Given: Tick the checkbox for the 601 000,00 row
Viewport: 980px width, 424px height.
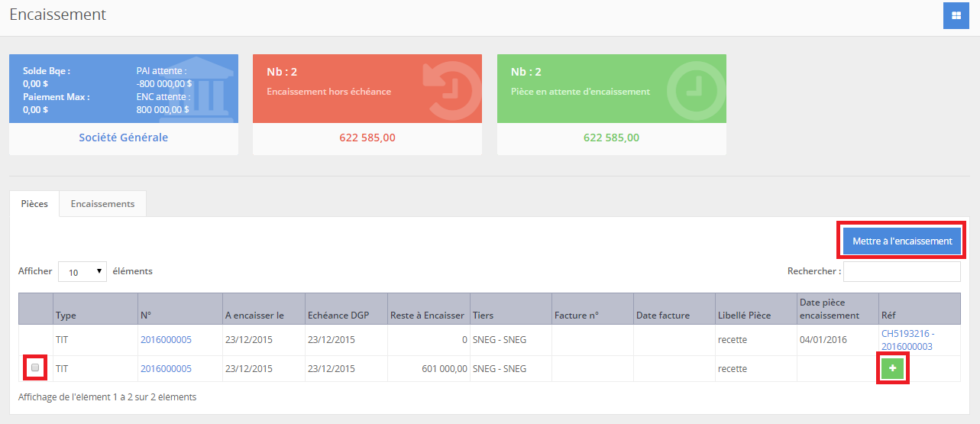Looking at the screenshot, I should pyautogui.click(x=35, y=368).
